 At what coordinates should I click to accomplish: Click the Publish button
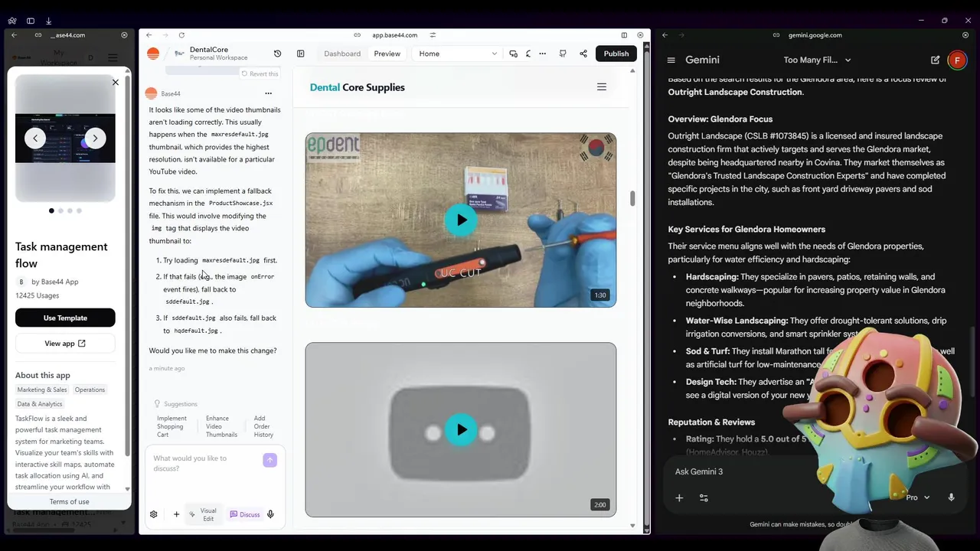(616, 54)
